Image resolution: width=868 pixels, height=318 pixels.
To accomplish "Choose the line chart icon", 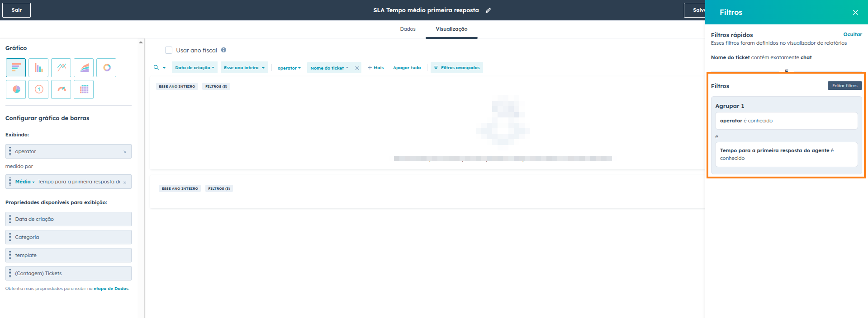I will point(61,68).
